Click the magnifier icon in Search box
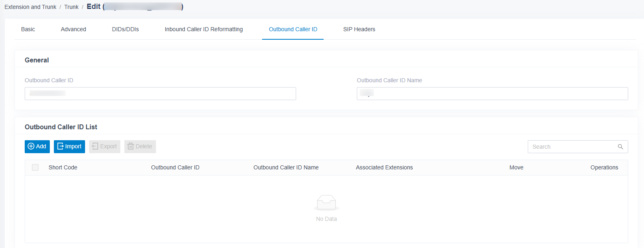644x248 pixels. pyautogui.click(x=620, y=147)
